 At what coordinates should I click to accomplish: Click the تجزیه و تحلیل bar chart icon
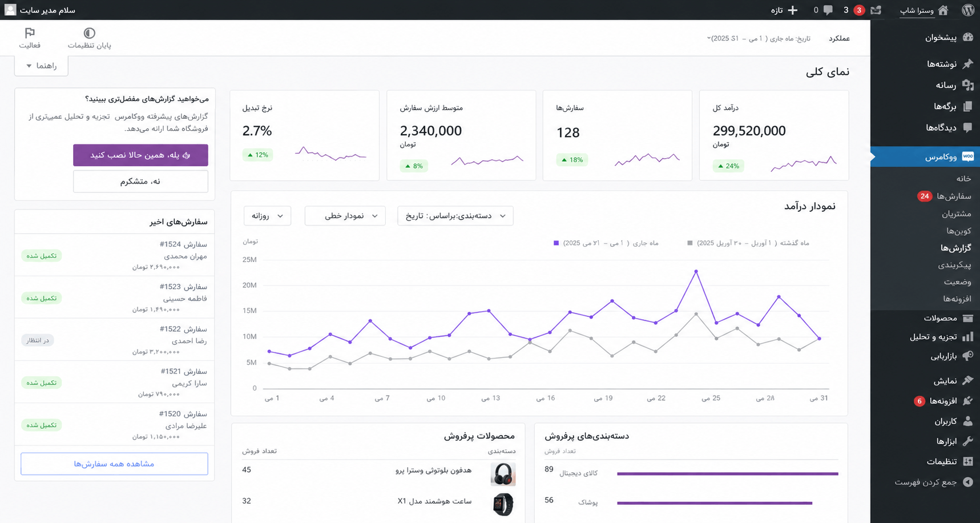click(x=968, y=337)
